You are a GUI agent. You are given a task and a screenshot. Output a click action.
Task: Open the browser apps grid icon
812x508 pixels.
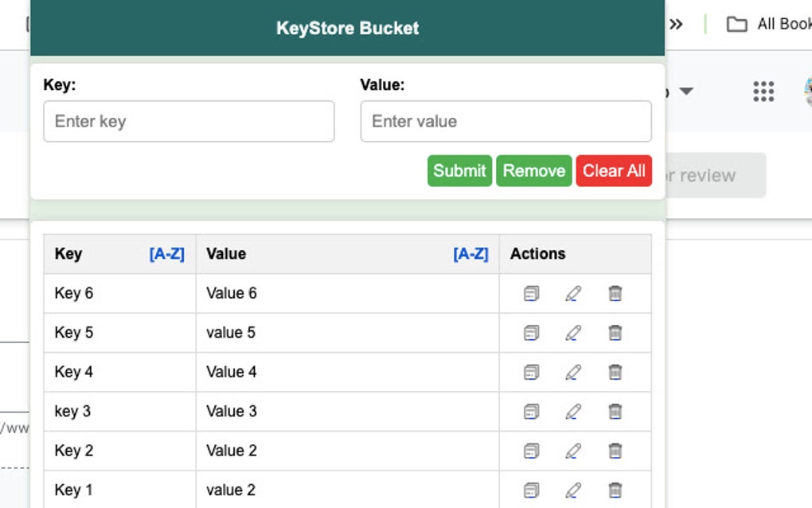point(763,92)
